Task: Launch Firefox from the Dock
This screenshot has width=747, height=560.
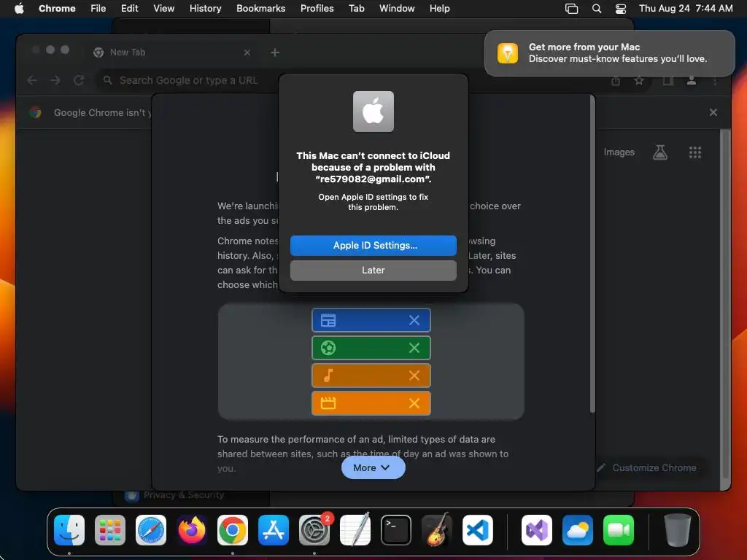Action: coord(192,530)
